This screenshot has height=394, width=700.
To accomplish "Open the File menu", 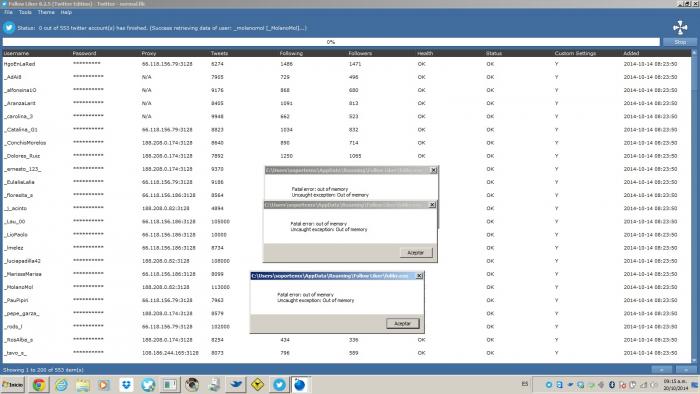I will pos(8,12).
